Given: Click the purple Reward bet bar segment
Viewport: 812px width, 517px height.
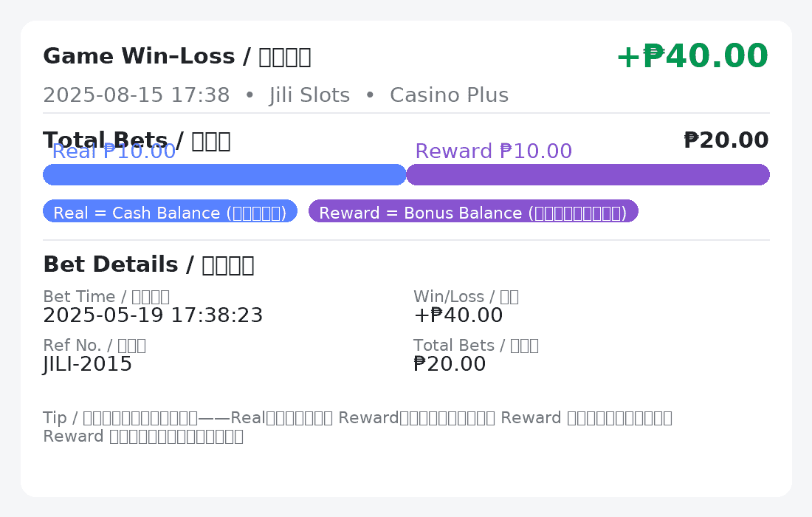Looking at the screenshot, I should (588, 175).
